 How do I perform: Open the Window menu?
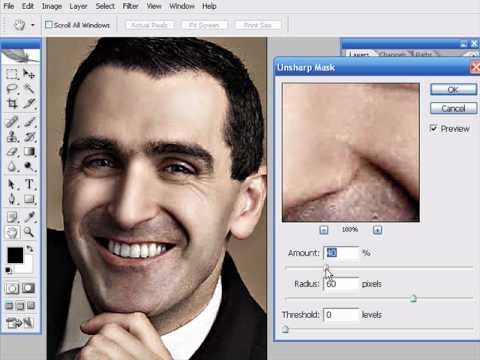pyautogui.click(x=182, y=6)
